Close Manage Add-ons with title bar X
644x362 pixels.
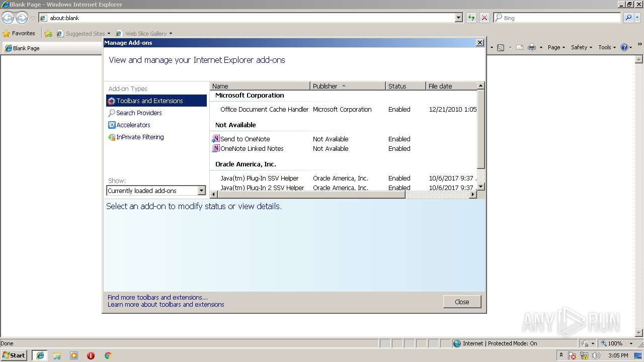[x=479, y=43]
